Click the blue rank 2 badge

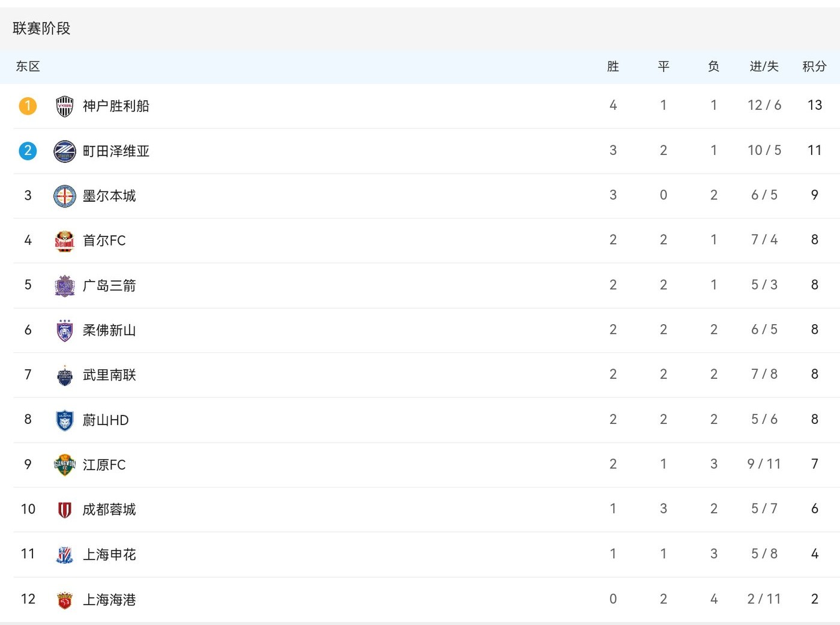click(x=28, y=151)
